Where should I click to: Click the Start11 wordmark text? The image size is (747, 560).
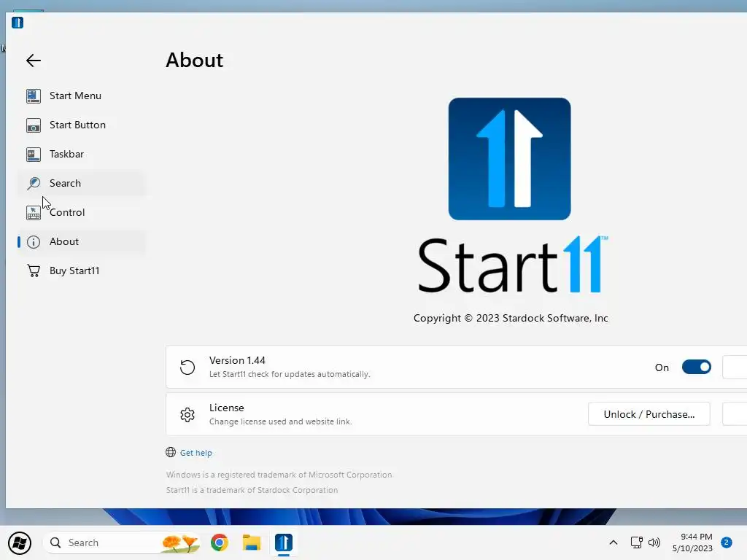[x=513, y=265]
